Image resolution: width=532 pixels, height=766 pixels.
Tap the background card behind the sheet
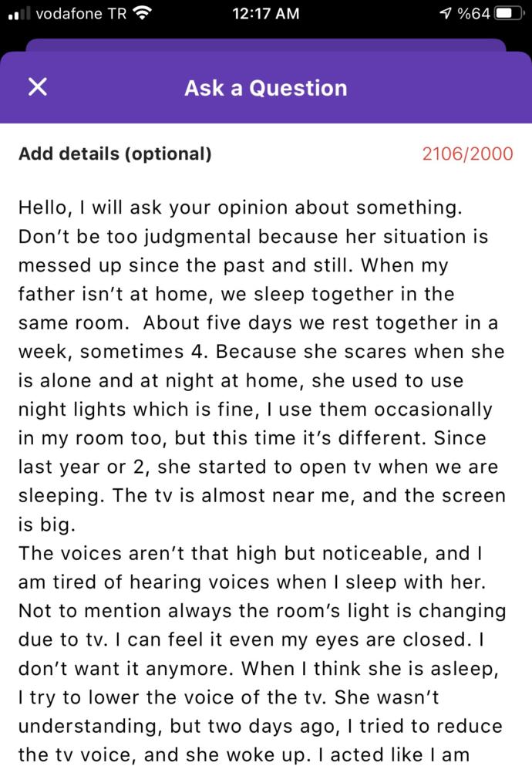266,45
